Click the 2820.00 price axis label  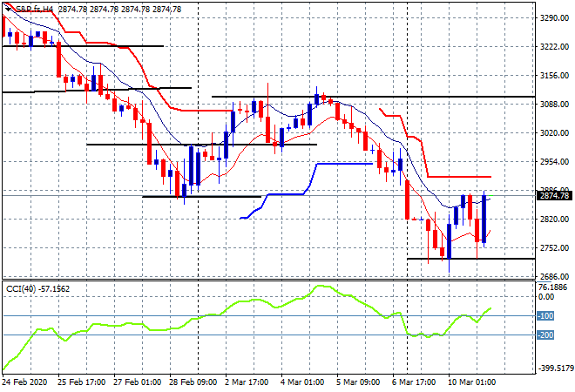554,220
